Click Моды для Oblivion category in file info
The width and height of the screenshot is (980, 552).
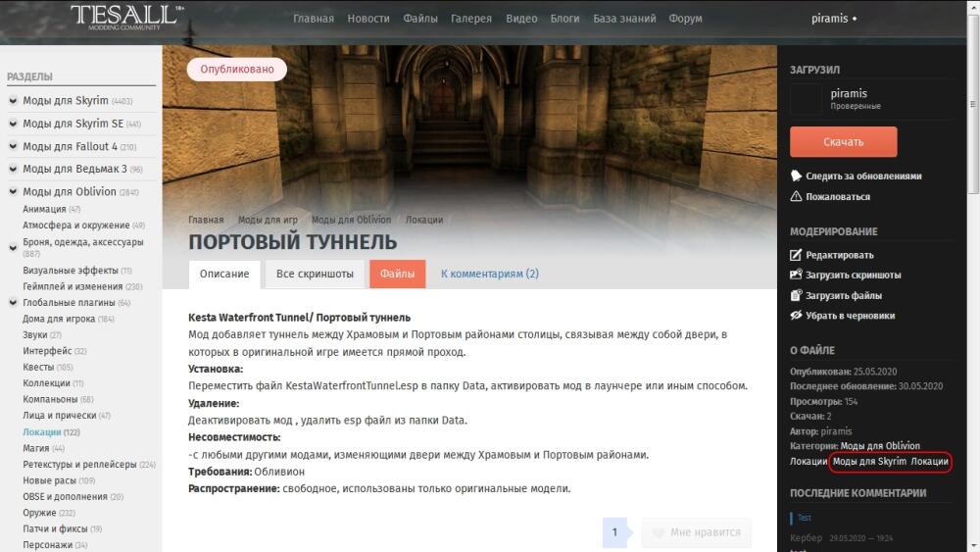click(x=880, y=446)
